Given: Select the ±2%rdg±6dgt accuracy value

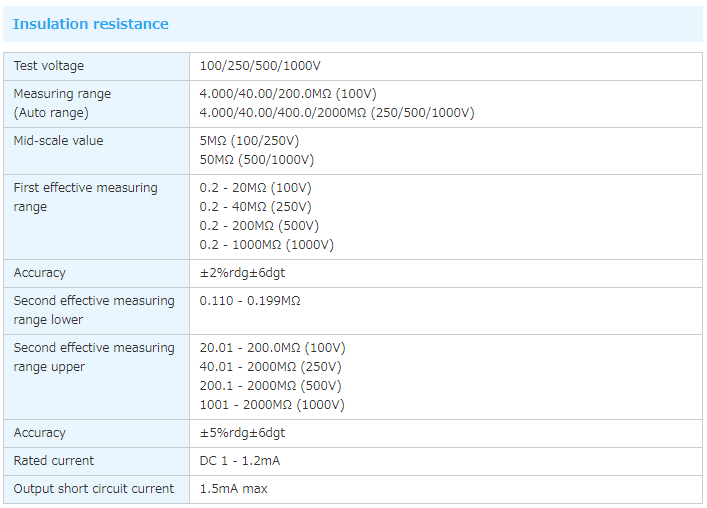Looking at the screenshot, I should [x=249, y=273].
